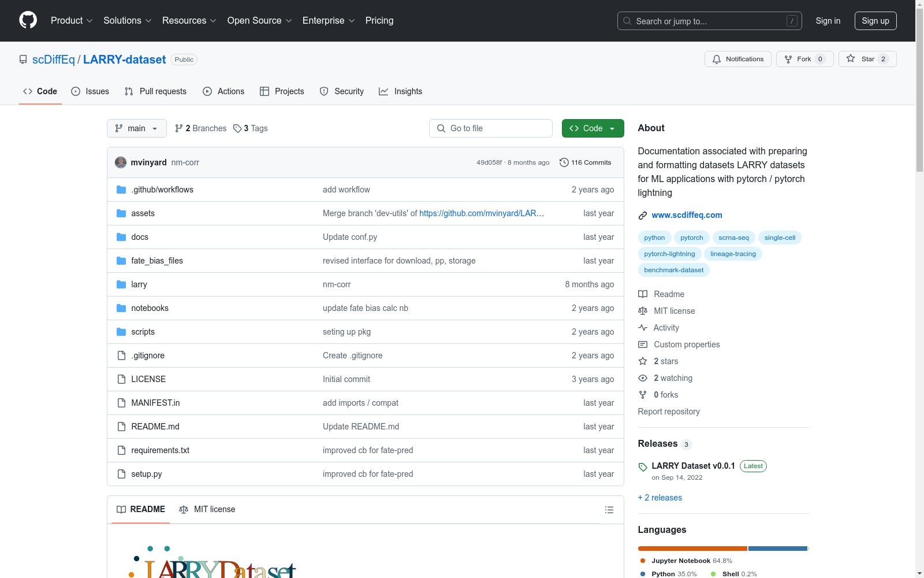The height and width of the screenshot is (578, 924).
Task: Click the Python blue language bar segment
Action: 778,549
